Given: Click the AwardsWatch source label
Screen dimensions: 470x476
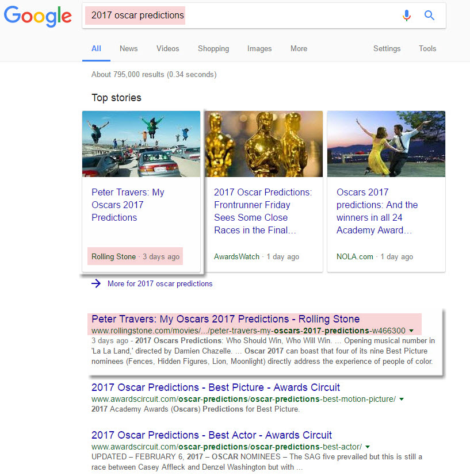Looking at the screenshot, I should click(236, 256).
